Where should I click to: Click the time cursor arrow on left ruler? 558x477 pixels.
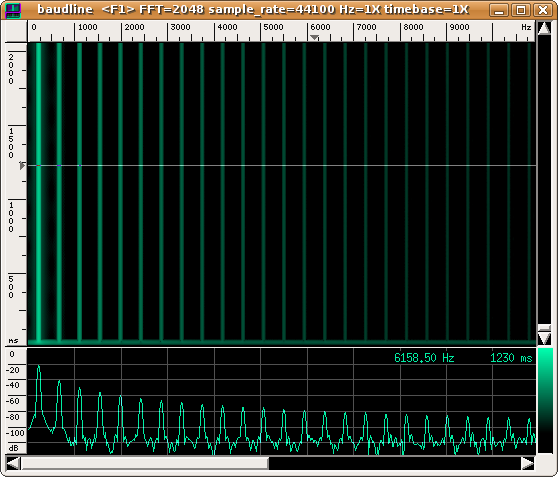pyautogui.click(x=22, y=166)
